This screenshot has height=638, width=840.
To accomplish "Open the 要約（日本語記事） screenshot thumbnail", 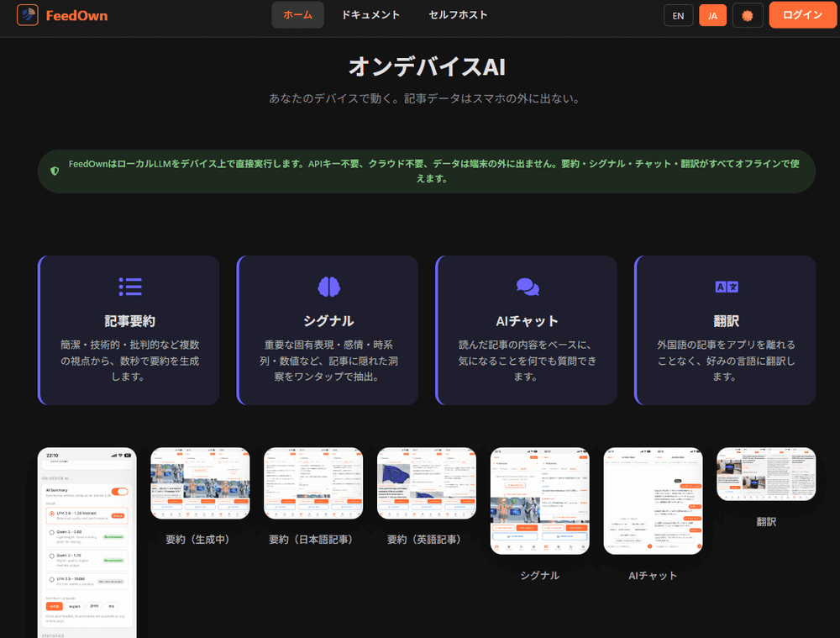I will [313, 483].
